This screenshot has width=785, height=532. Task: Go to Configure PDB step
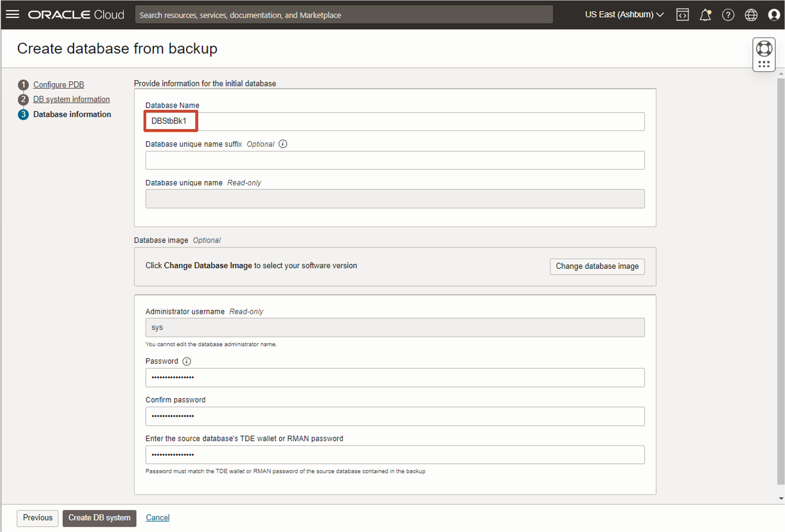(58, 85)
